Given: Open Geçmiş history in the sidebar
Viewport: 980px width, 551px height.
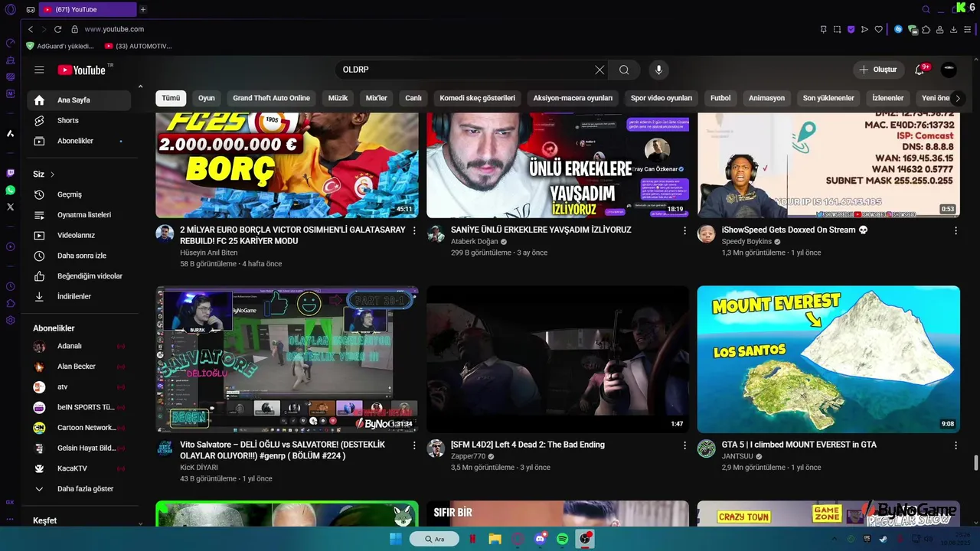Looking at the screenshot, I should tap(79, 194).
